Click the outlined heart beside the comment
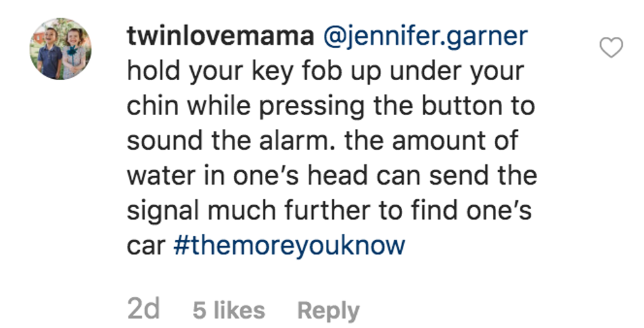The height and width of the screenshot is (328, 644). click(x=612, y=47)
